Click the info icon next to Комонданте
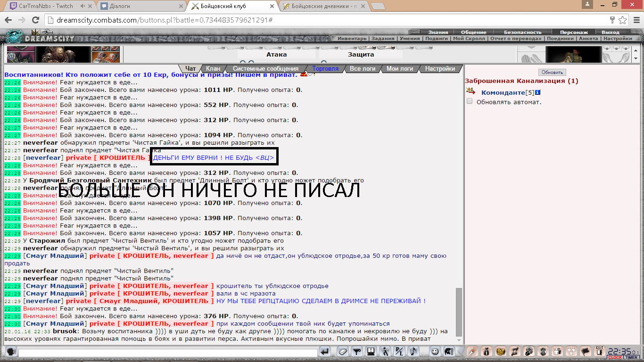644x362 pixels. (537, 92)
